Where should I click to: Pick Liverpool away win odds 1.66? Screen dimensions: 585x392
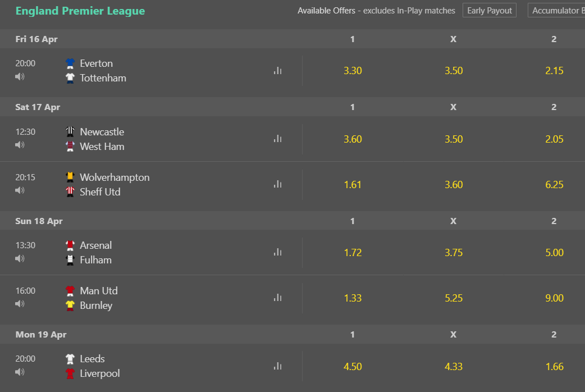(555, 367)
